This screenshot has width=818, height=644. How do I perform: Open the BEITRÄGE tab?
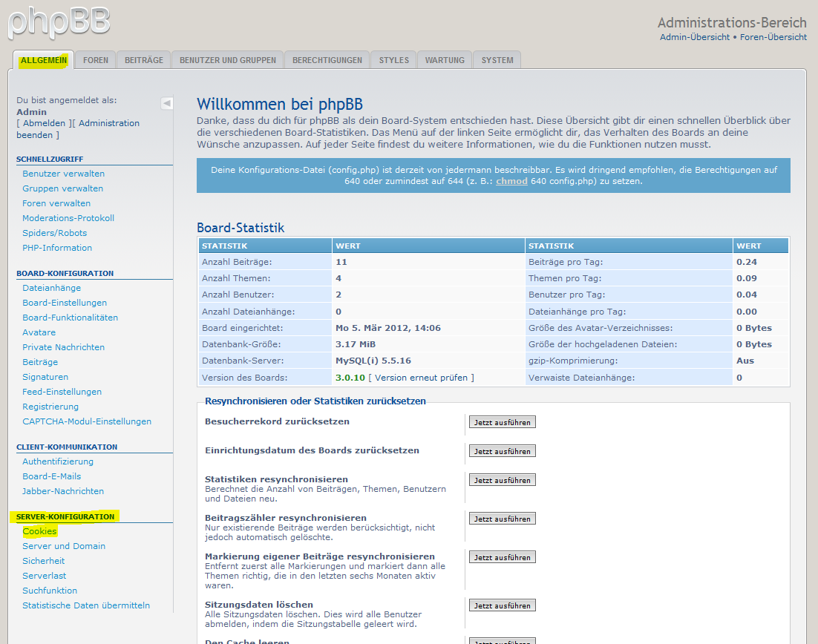[x=144, y=60]
